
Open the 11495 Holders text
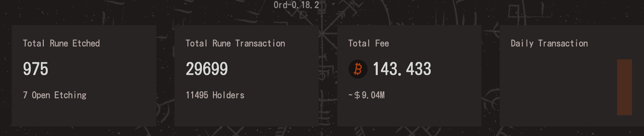[215, 95]
